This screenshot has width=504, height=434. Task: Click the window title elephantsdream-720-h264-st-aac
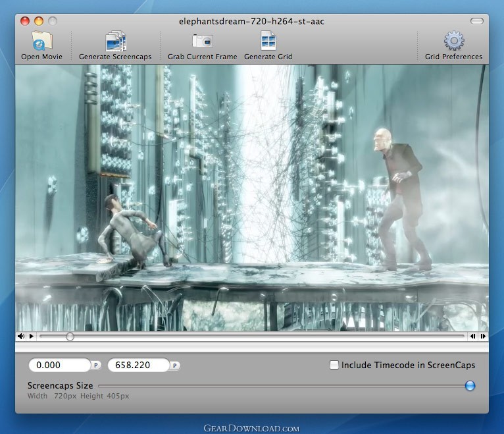252,22
